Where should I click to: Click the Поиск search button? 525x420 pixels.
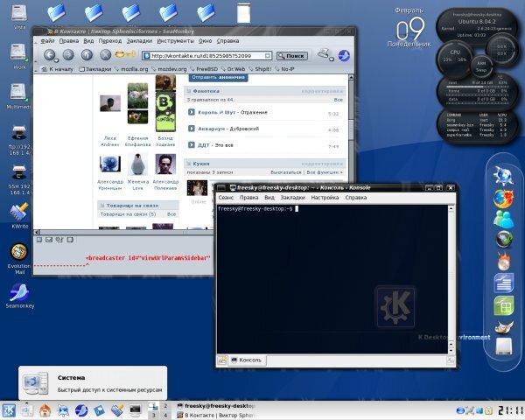(x=292, y=55)
